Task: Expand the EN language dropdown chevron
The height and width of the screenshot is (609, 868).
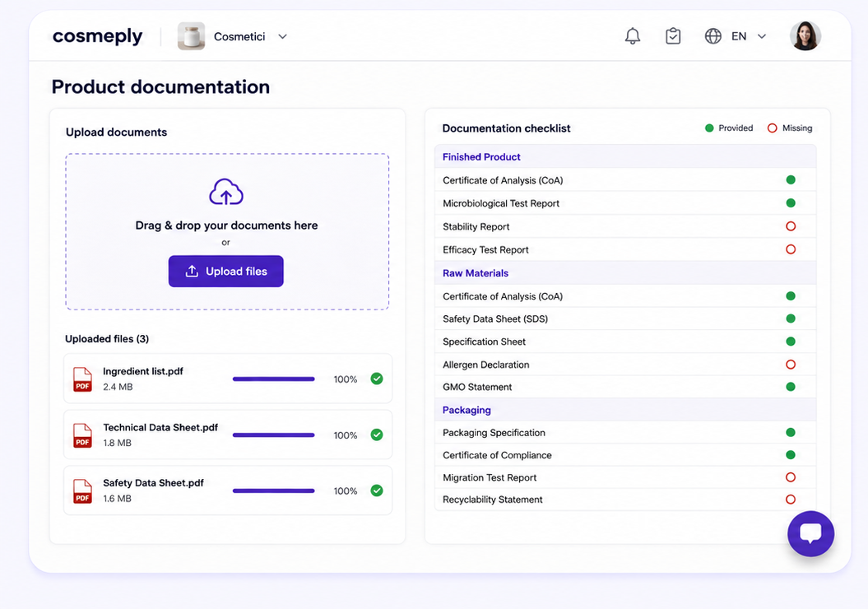Action: click(762, 36)
